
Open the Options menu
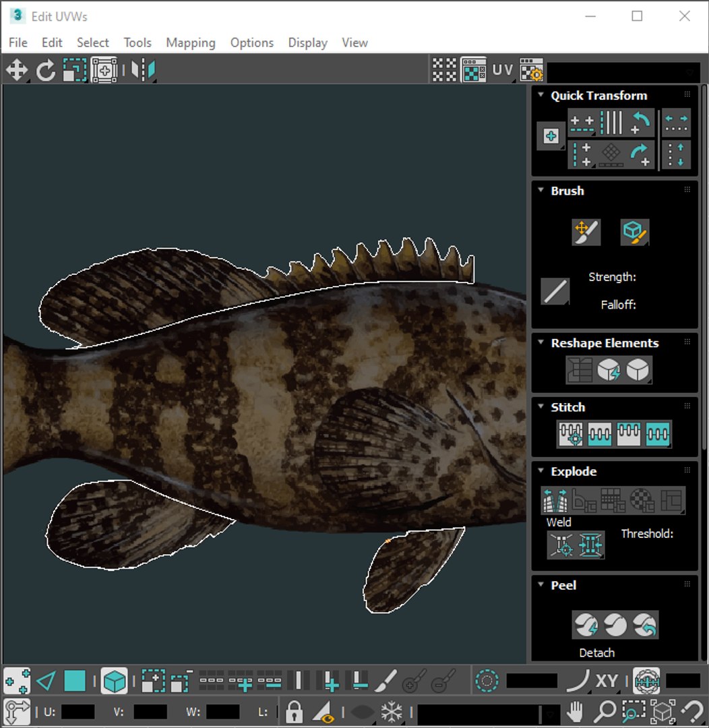click(x=252, y=42)
